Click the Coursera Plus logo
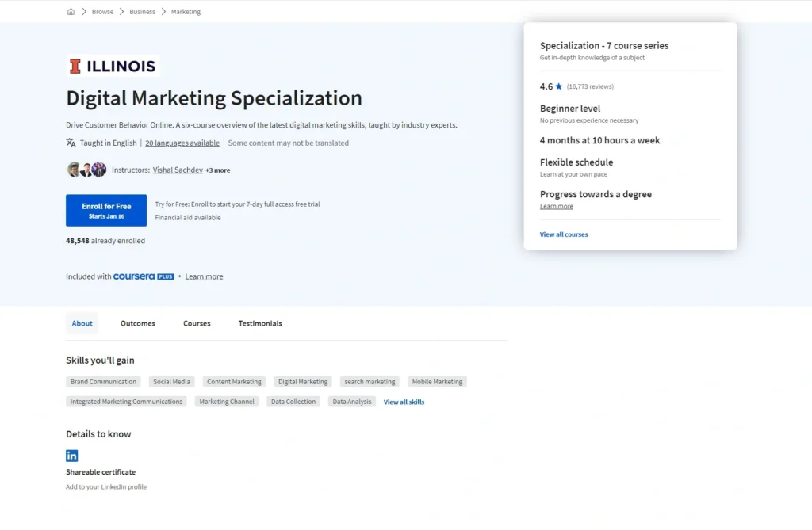The height and width of the screenshot is (530, 812). tap(144, 276)
